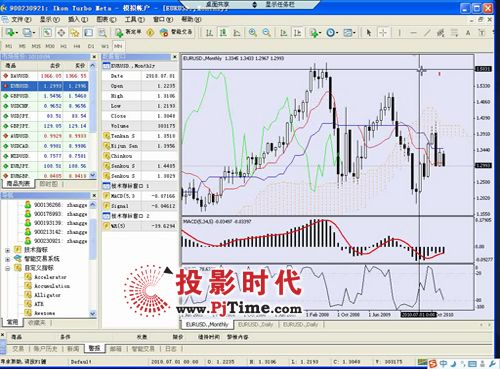This screenshot has height=369, width=500.
Task: Click the market watch vertical scrollbar
Action: click(93, 120)
